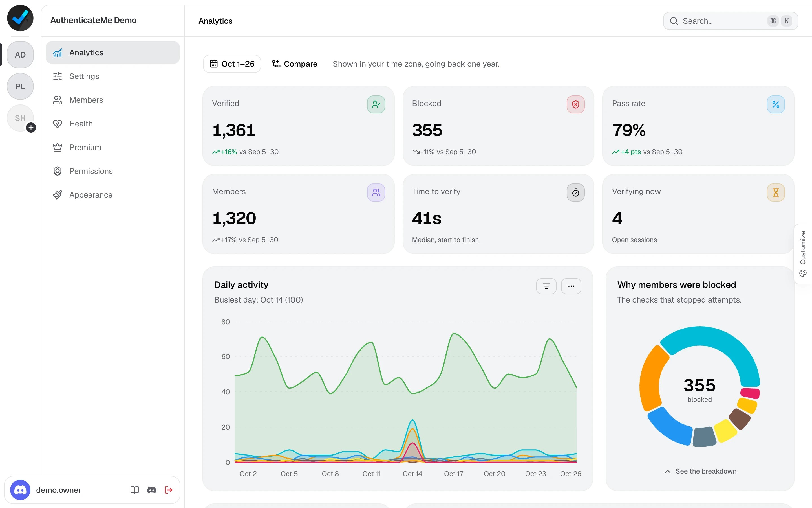812x508 pixels.
Task: Click the AuthenticateMe Demo server title
Action: point(93,20)
